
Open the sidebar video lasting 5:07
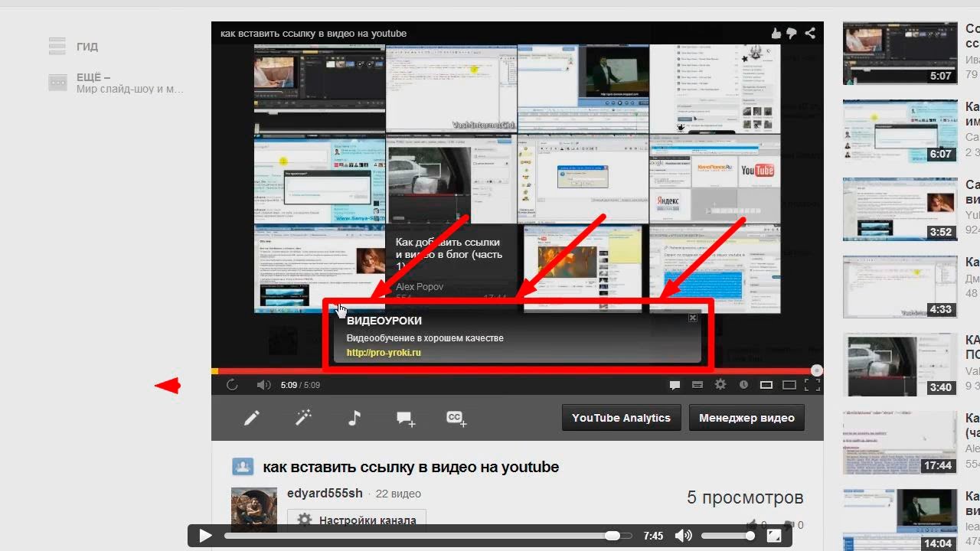[x=900, y=53]
